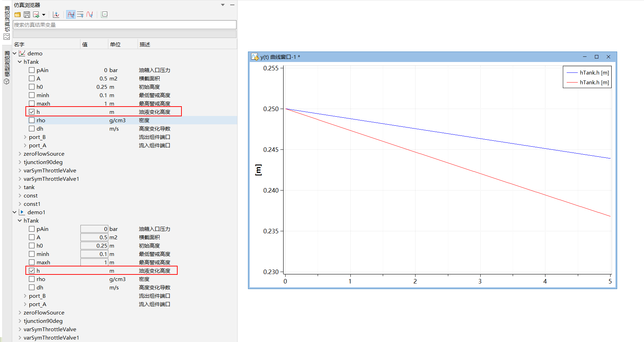Viewport: 644px width, 342px height.
Task: Enable the dh checkbox under demo1 hTank
Action: pos(32,287)
